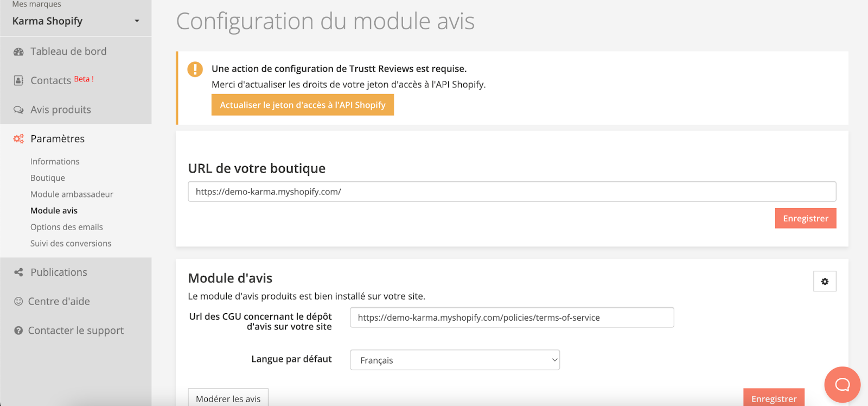
Task: Open the live chat bubble widget
Action: click(x=842, y=385)
